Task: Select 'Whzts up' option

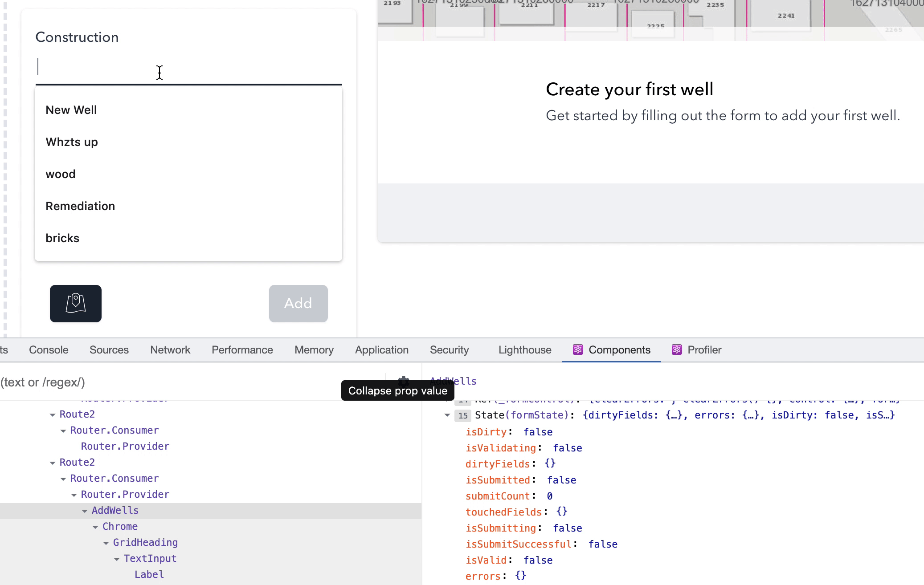Action: (188, 142)
